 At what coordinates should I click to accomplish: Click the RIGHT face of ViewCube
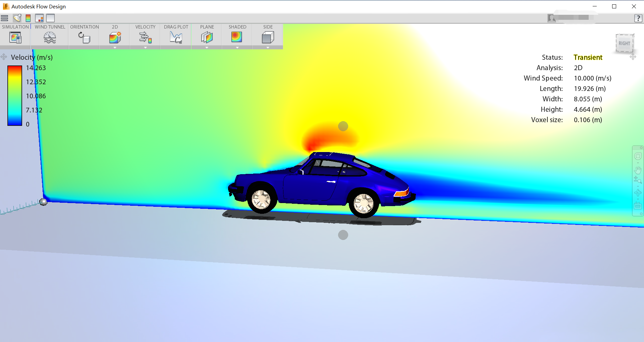[624, 43]
